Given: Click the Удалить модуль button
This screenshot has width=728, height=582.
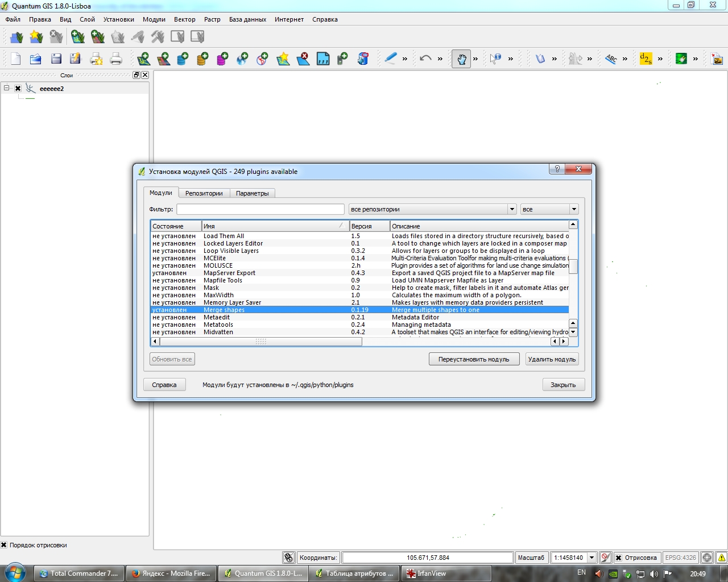Looking at the screenshot, I should click(x=552, y=359).
